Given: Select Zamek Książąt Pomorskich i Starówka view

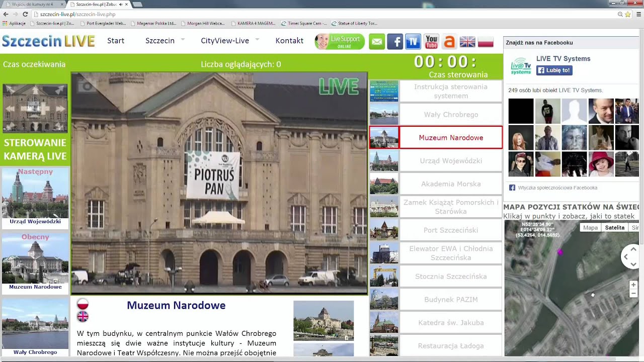Looking at the screenshot, I should click(451, 207).
